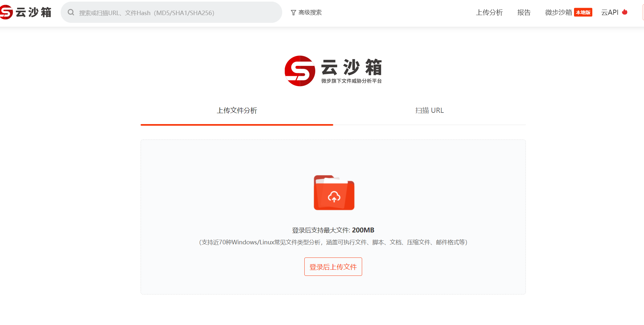Open the 云API page

610,12
